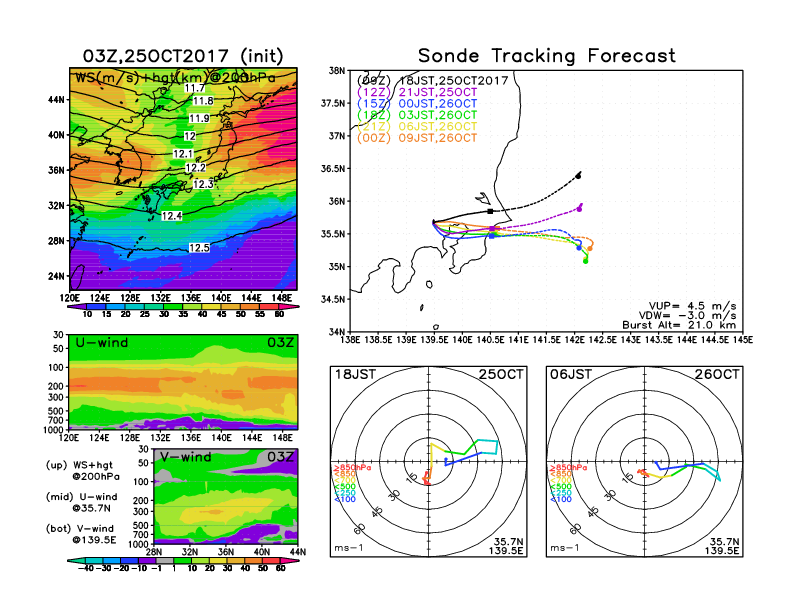Image resolution: width=792 pixels, height=612 pixels.
Task: Pick the purple below-10 swatch of wind-speed colorbar
Action: [77, 307]
